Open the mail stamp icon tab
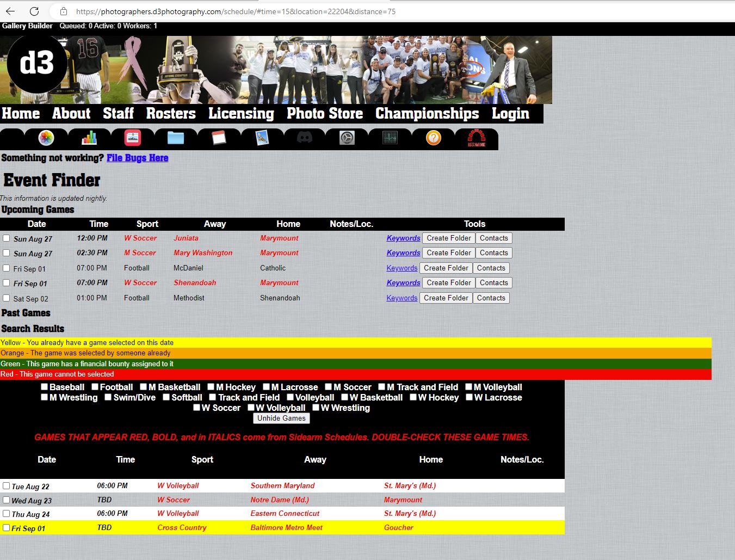 click(262, 138)
